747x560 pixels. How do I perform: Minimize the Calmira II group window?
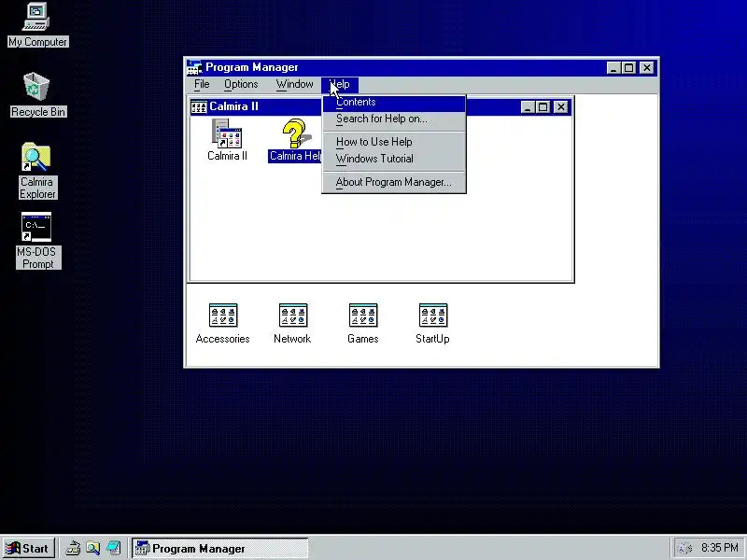tap(527, 107)
